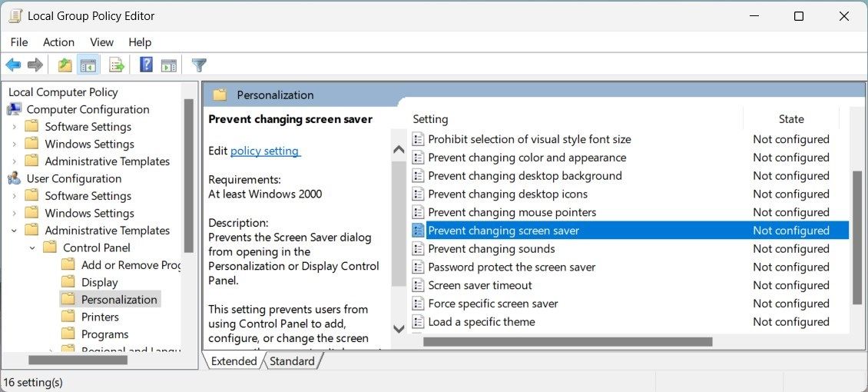Open the View menu
This screenshot has height=392, width=868.
[101, 42]
